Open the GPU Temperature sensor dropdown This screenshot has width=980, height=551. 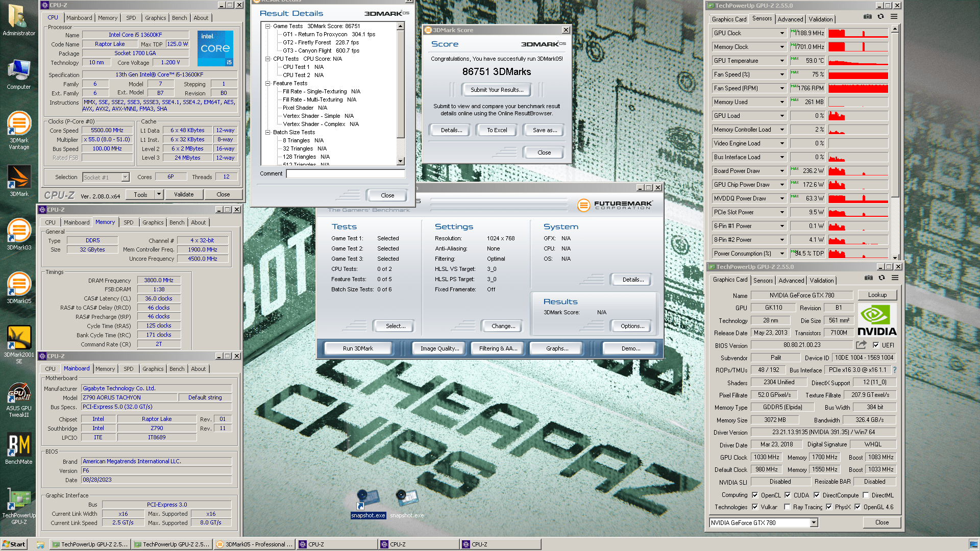click(x=782, y=61)
